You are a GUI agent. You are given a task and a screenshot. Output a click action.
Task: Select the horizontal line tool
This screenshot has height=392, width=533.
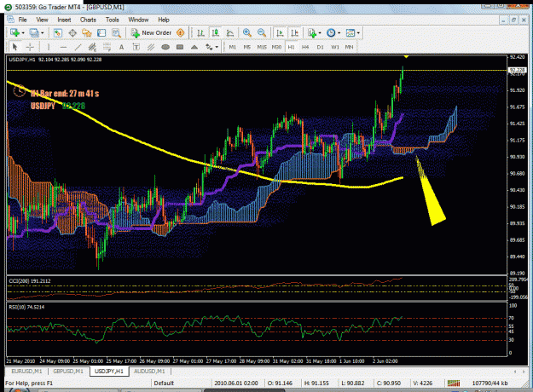coord(63,47)
